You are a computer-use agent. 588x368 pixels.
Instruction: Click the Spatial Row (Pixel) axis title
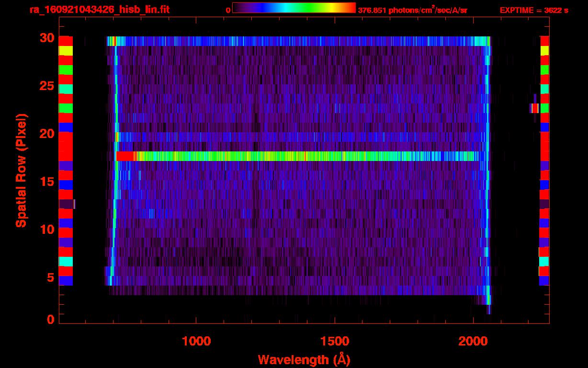(x=21, y=170)
